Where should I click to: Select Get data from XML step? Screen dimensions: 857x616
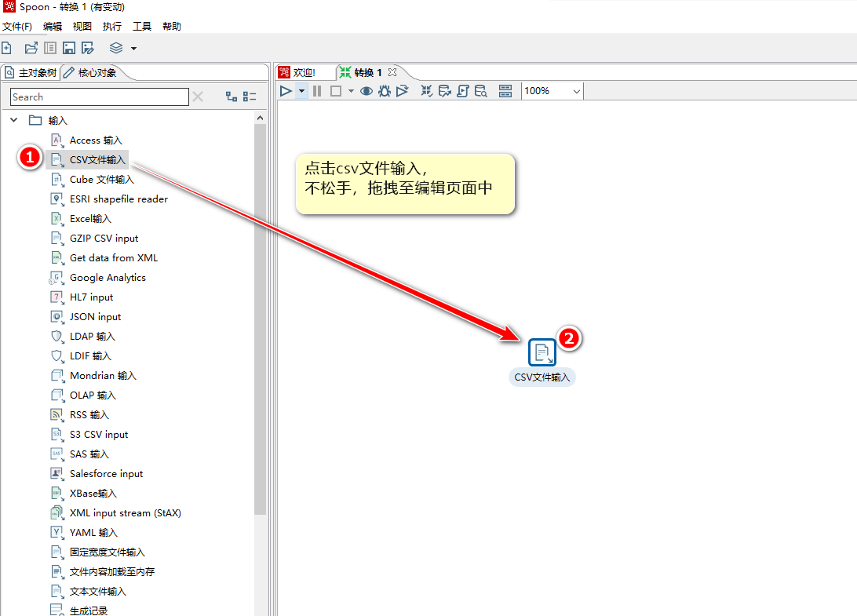point(104,258)
